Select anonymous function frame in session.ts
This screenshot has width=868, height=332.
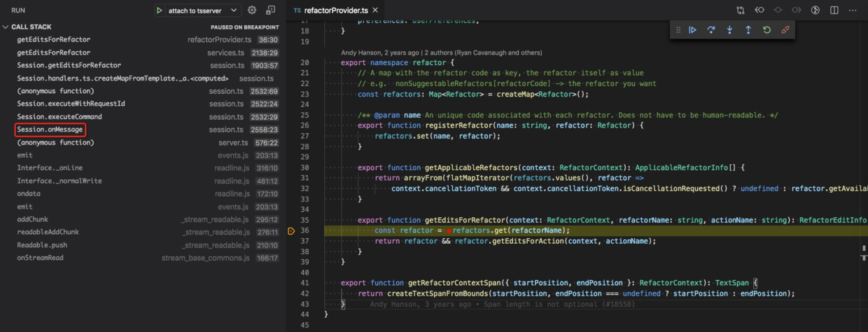(143, 91)
